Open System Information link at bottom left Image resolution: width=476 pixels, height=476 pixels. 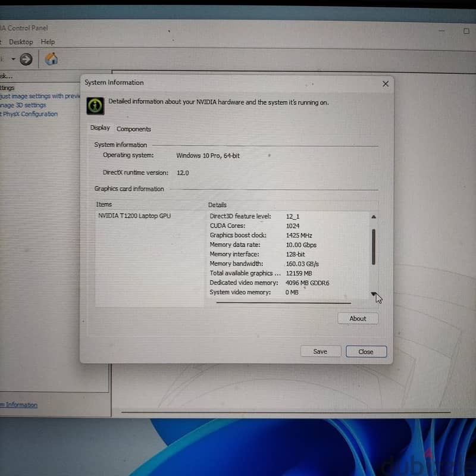[18, 405]
